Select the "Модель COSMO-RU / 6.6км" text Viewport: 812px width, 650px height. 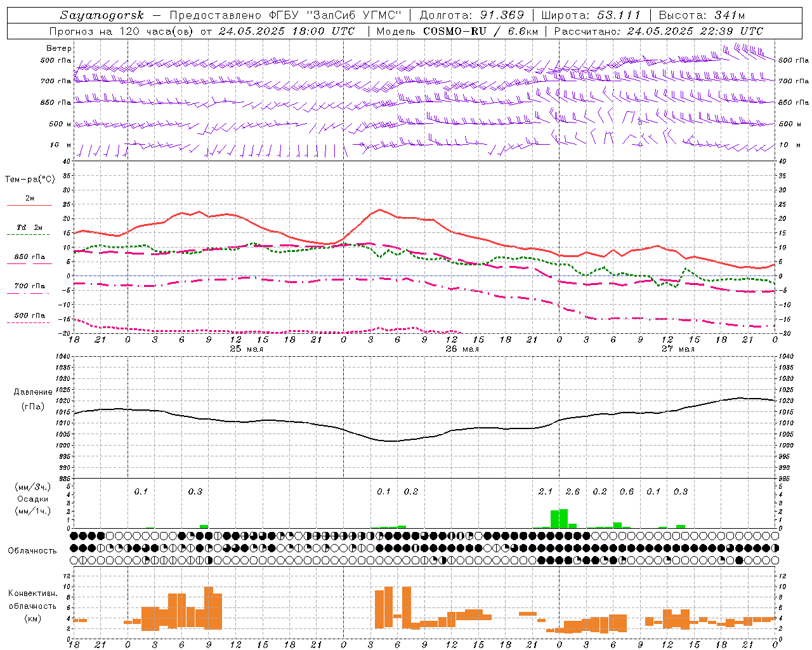click(457, 31)
